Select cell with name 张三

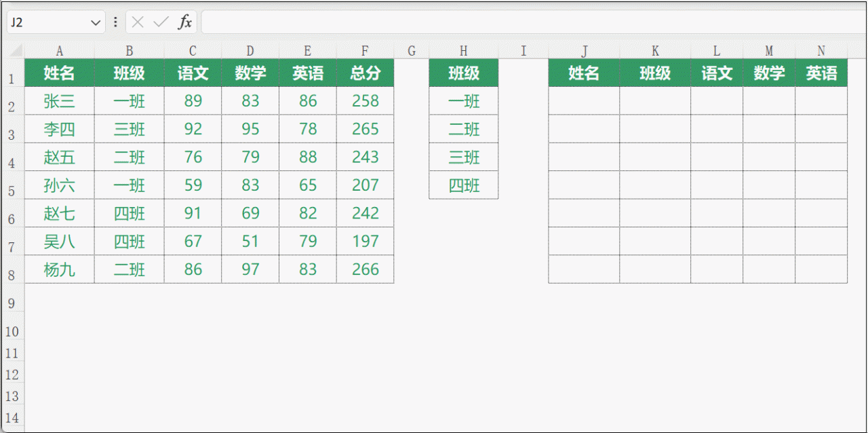pyautogui.click(x=60, y=101)
